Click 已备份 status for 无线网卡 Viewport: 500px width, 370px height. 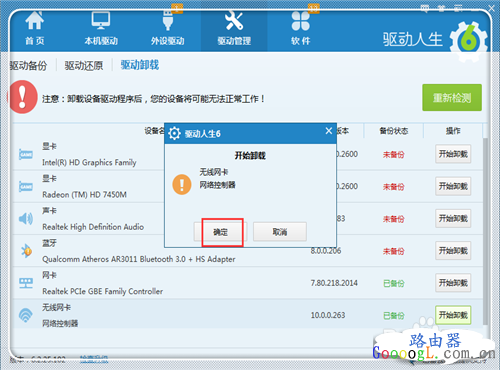(x=393, y=316)
